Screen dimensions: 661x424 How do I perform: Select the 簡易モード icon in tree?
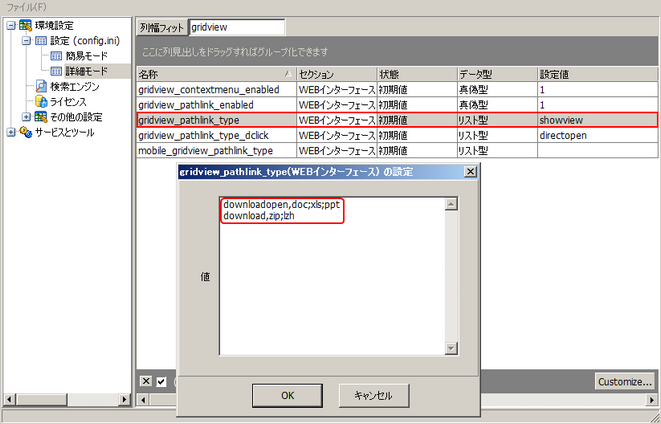56,56
